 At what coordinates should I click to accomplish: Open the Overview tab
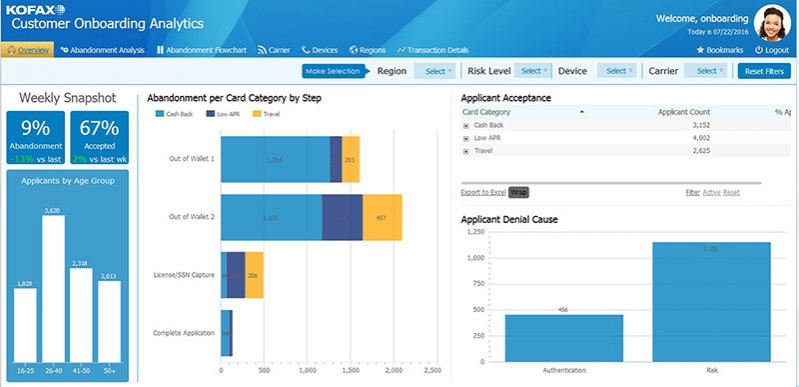tap(28, 50)
